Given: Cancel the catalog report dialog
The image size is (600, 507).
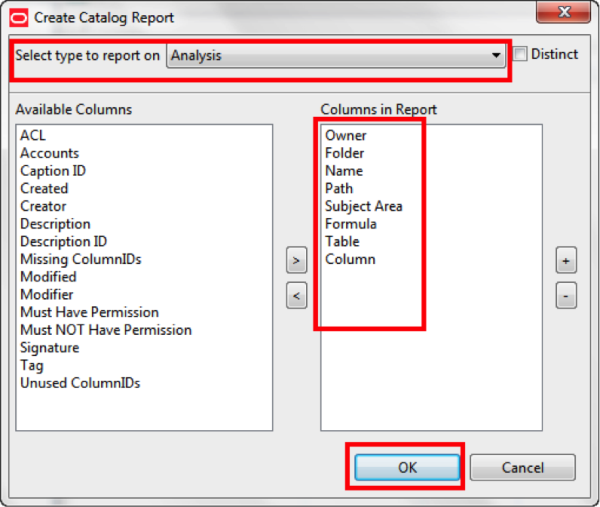Looking at the screenshot, I should 522,468.
